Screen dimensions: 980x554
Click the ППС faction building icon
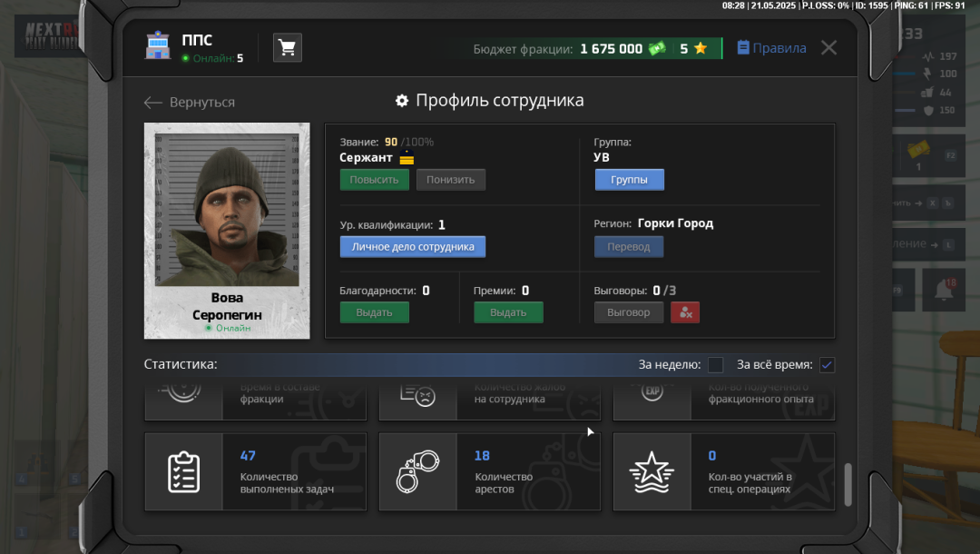click(x=158, y=46)
